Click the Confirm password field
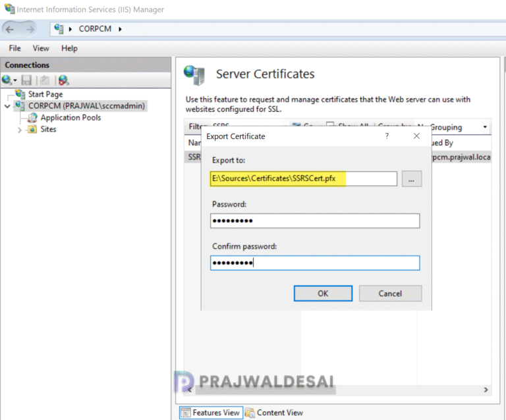Image resolution: width=506 pixels, height=420 pixels. point(315,263)
